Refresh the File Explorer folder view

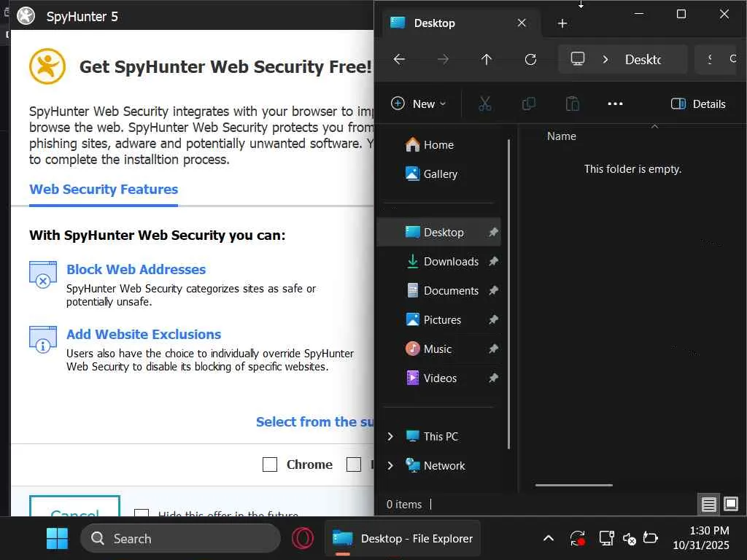[530, 59]
